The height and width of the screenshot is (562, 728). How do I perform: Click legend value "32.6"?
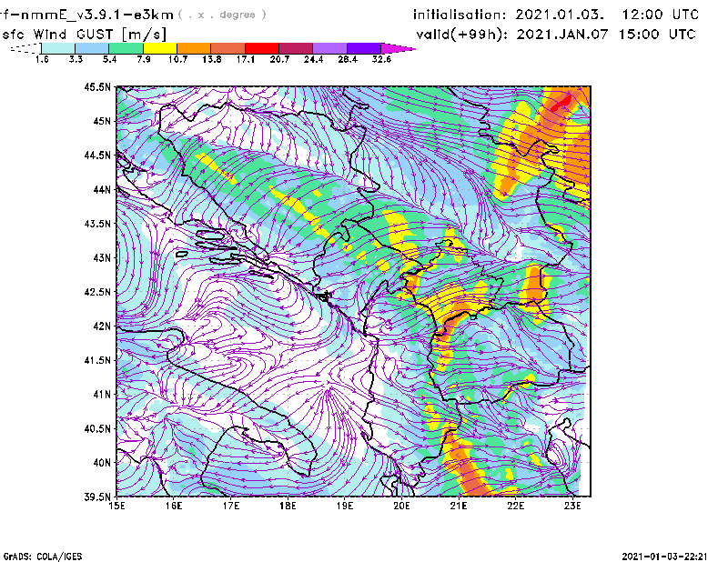point(381,59)
